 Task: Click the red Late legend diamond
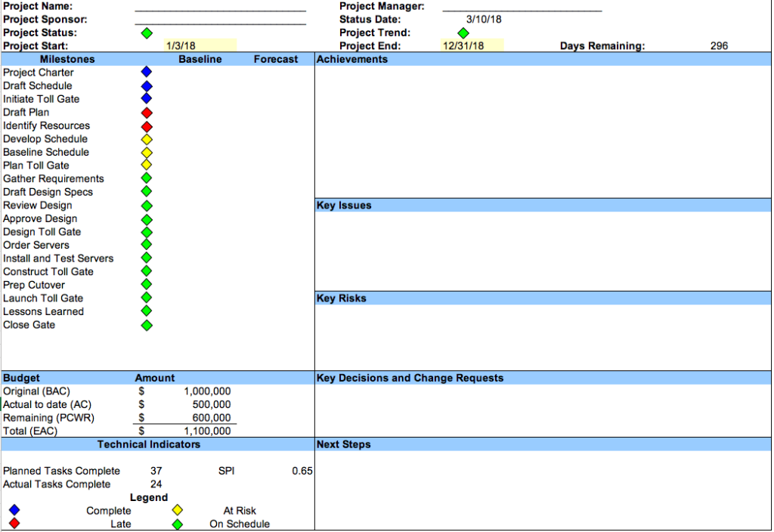[14, 523]
